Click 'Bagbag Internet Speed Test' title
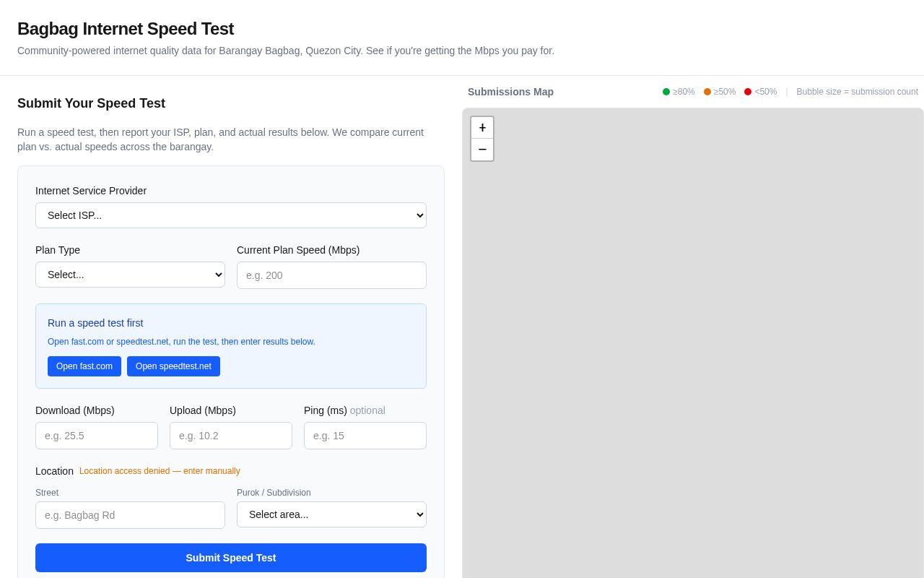This screenshot has width=924, height=578. click(x=126, y=29)
